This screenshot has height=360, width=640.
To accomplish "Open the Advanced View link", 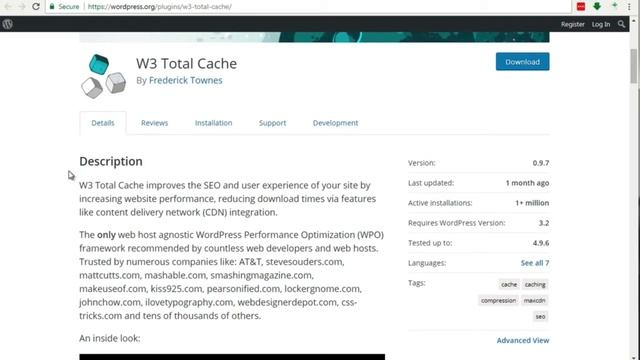I will coord(523,340).
